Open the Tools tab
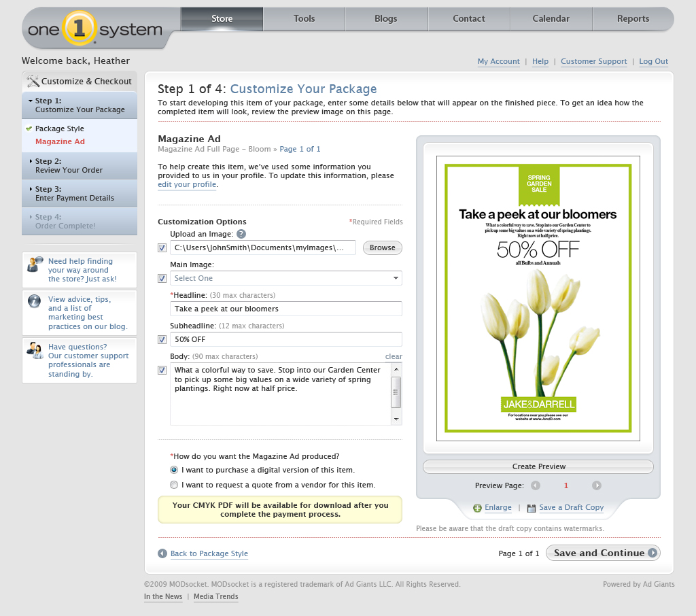This screenshot has height=616, width=696. pyautogui.click(x=304, y=18)
